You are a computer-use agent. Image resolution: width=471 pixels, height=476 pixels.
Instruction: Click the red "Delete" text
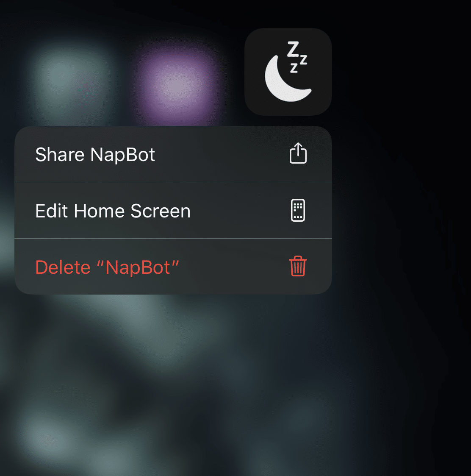(x=63, y=267)
